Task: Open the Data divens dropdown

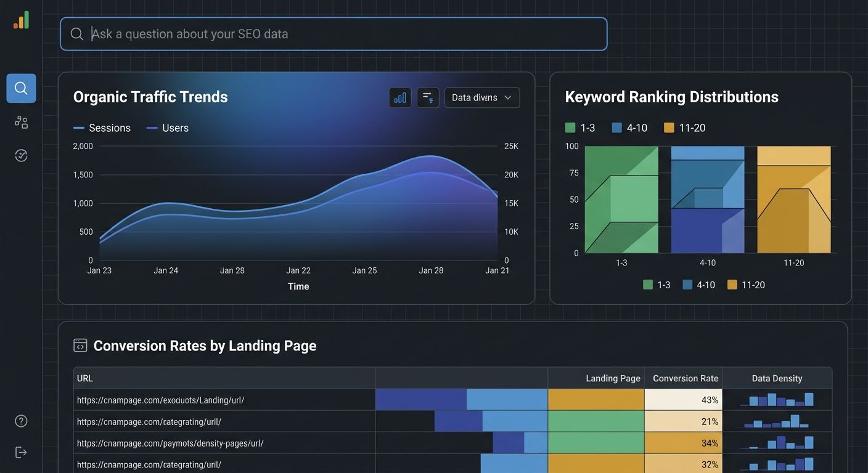Action: point(482,97)
